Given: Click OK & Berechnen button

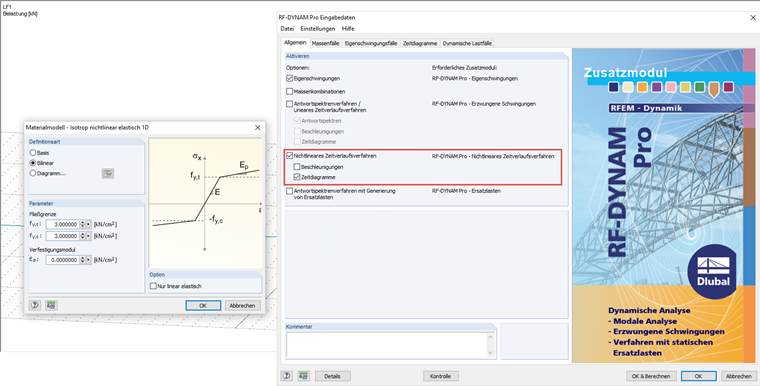Looking at the screenshot, I should [651, 376].
